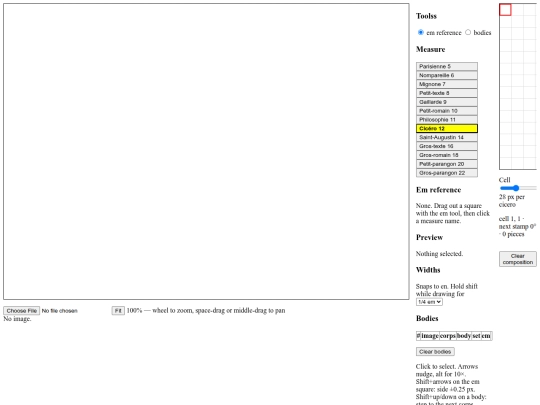Click inside the empty image canvas
This screenshot has width=540, height=405.
point(206,152)
